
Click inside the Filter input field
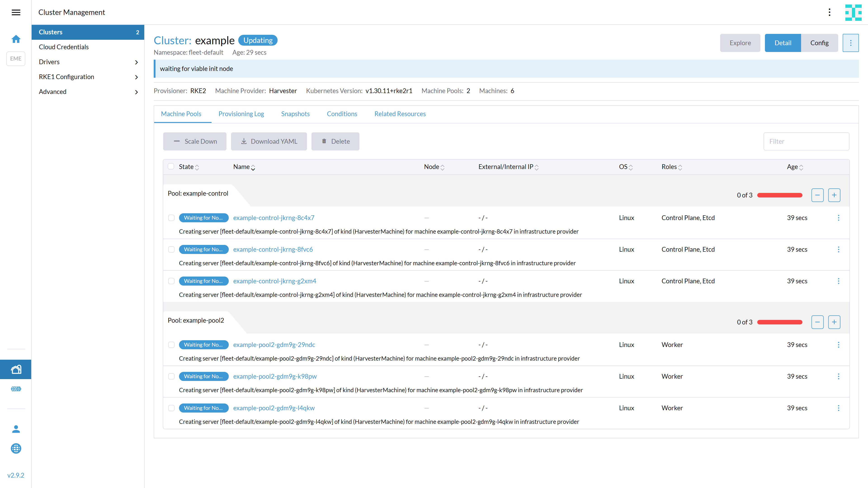(806, 141)
